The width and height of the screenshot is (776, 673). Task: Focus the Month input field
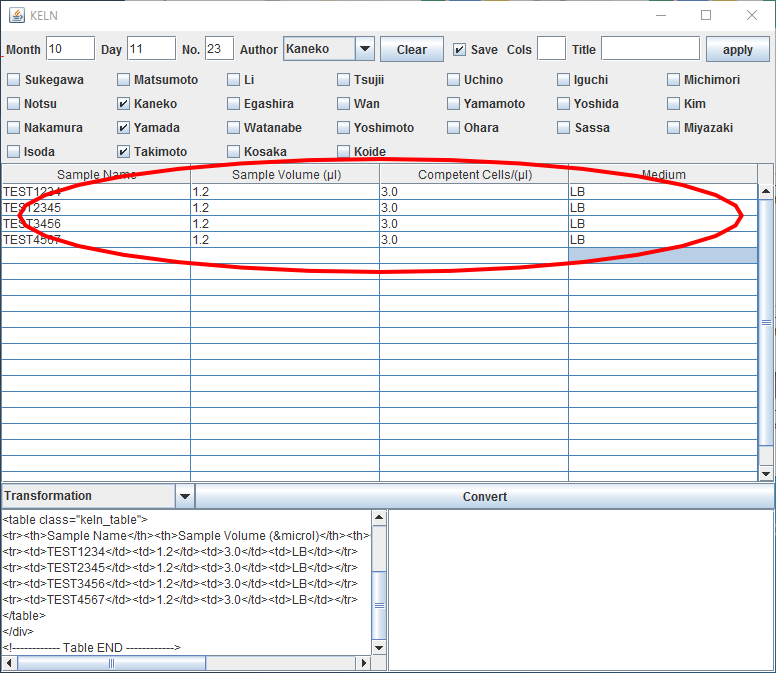70,48
